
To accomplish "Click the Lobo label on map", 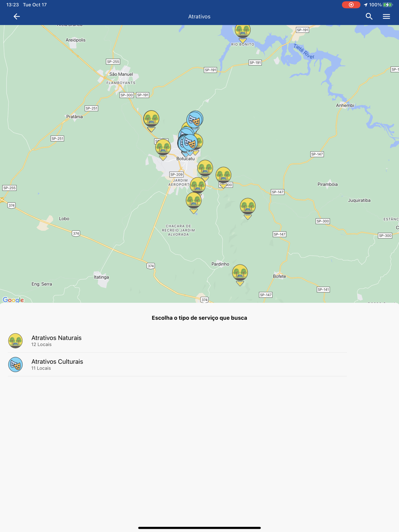I will tap(64, 219).
